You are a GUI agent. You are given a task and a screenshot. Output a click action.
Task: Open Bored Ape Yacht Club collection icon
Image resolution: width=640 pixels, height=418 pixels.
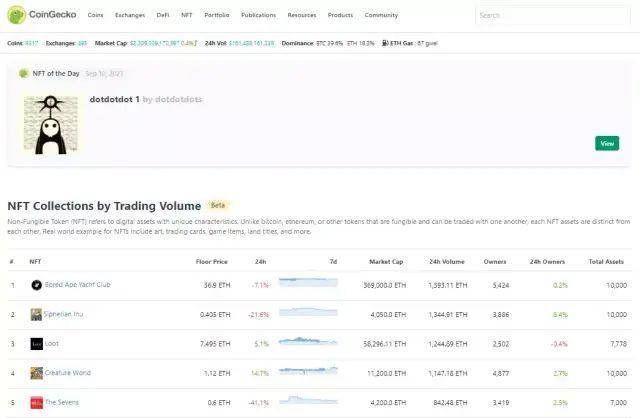point(36,285)
